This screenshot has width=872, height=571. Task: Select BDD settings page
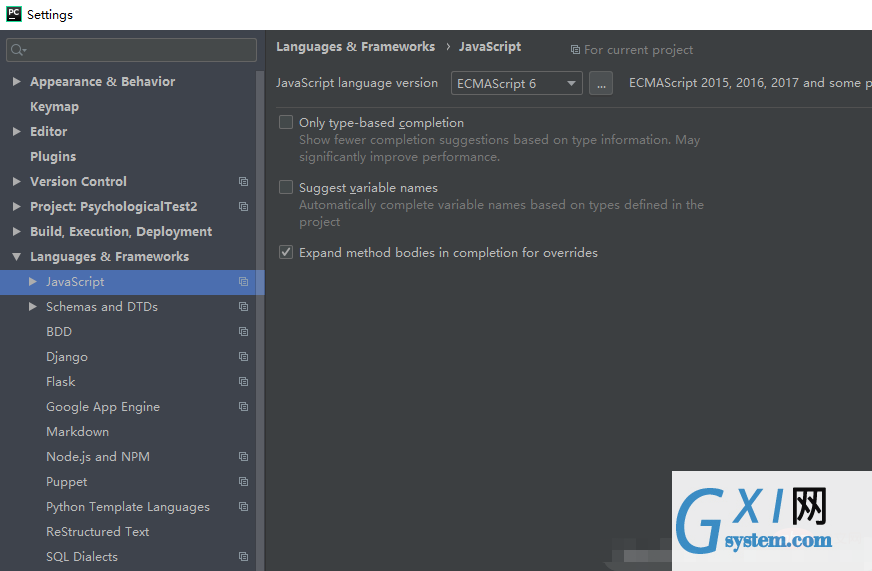(x=59, y=332)
